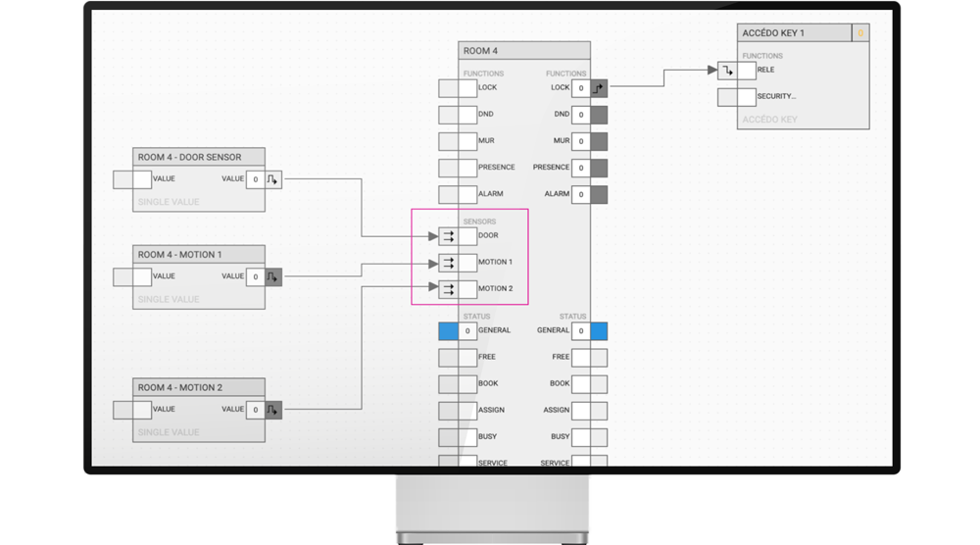Click the MUR output port in ROOM 4
Image resolution: width=980 pixels, height=545 pixels.
coord(599,141)
